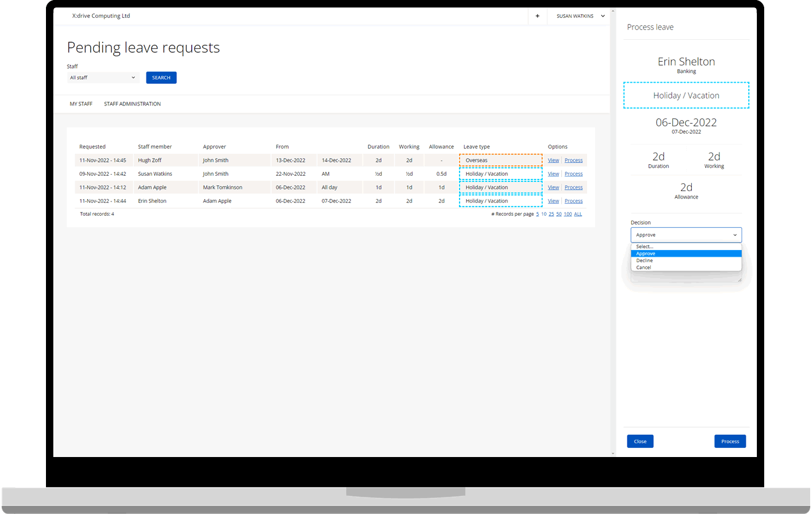Click the Close button in Process leave panel

(640, 441)
